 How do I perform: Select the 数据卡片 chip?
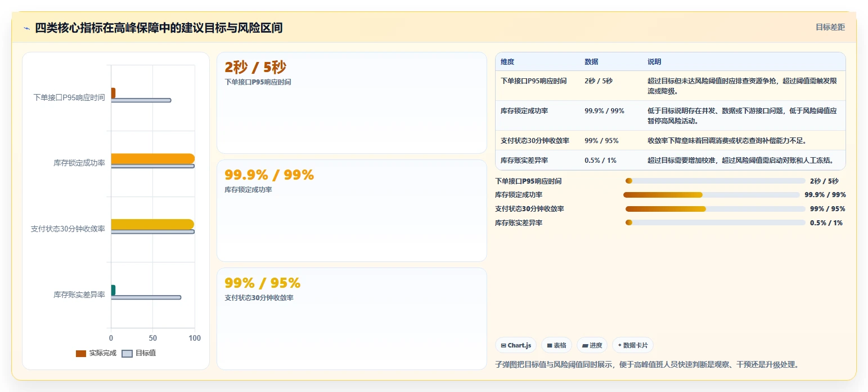pyautogui.click(x=633, y=345)
